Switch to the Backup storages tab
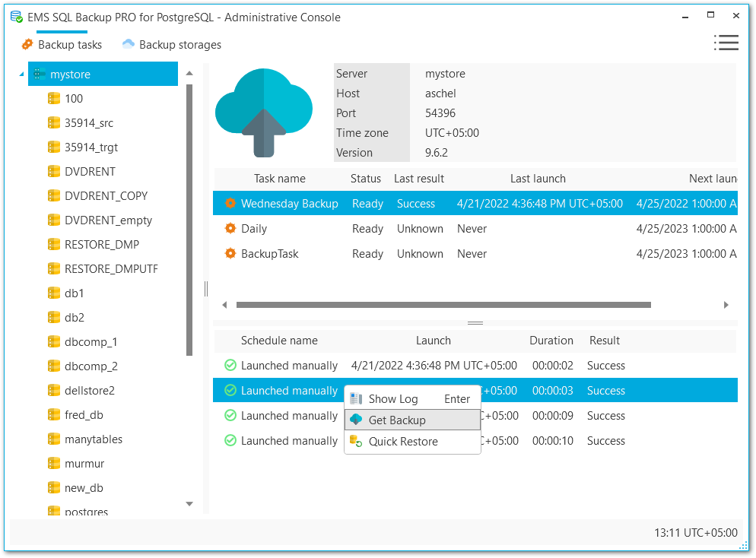The width and height of the screenshot is (756, 558). pyautogui.click(x=171, y=45)
